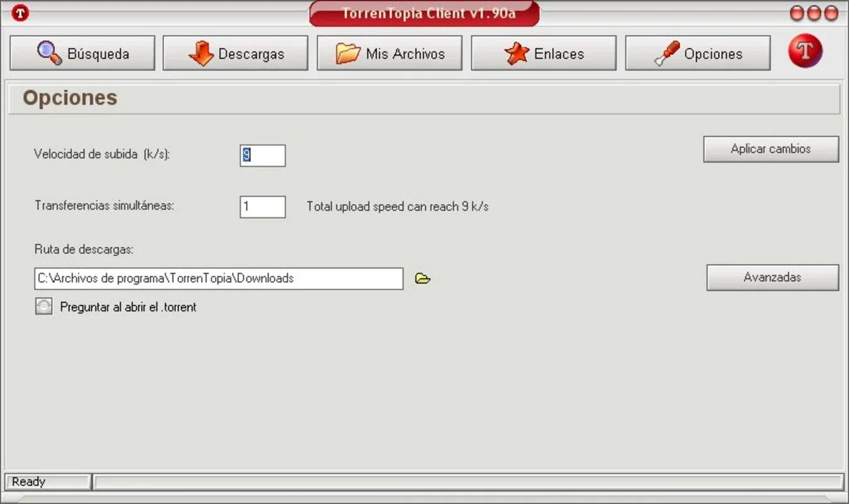Screen dimensions: 849x504
Task: Click Aplicar cambios button
Action: tap(771, 149)
